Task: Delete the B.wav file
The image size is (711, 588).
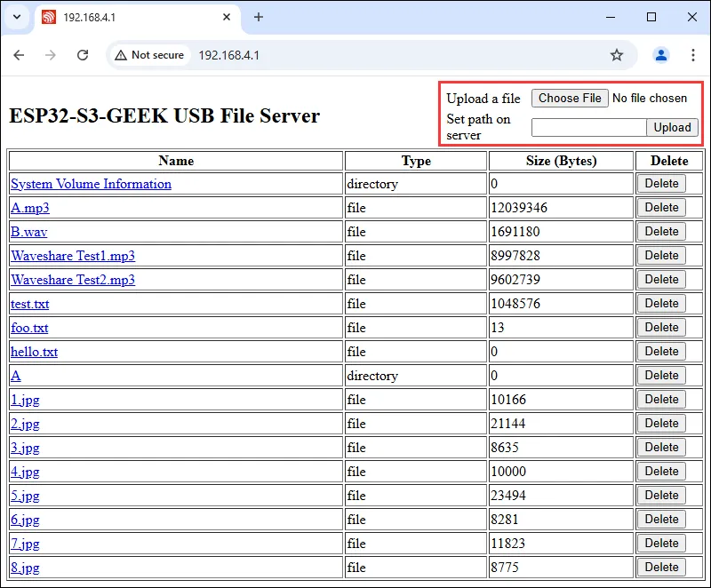Action: [x=661, y=232]
